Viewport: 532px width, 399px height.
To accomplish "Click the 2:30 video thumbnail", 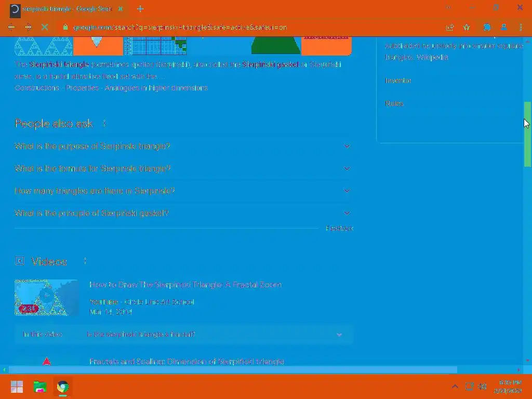I will tap(46, 298).
